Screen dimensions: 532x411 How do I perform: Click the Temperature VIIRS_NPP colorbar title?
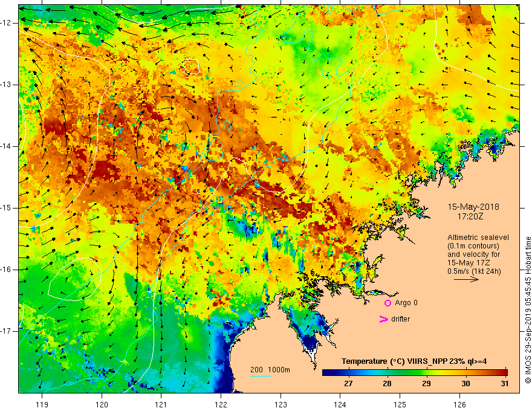pos(414,361)
